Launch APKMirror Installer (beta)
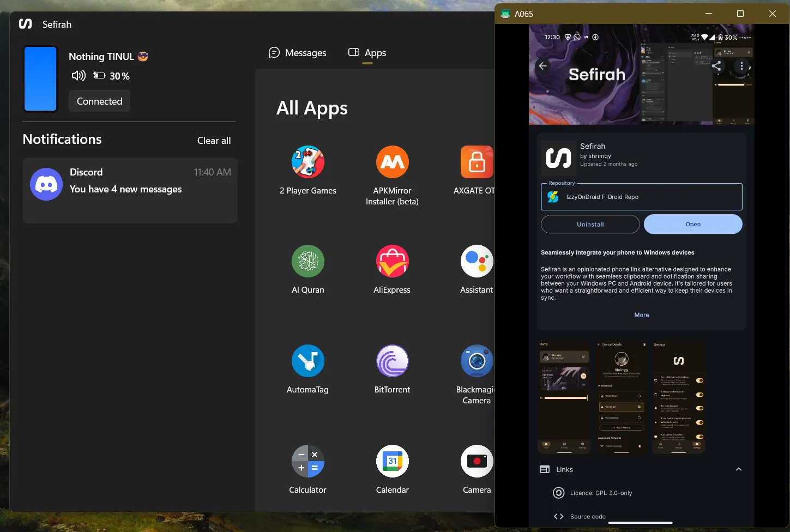790x532 pixels. pos(392,162)
